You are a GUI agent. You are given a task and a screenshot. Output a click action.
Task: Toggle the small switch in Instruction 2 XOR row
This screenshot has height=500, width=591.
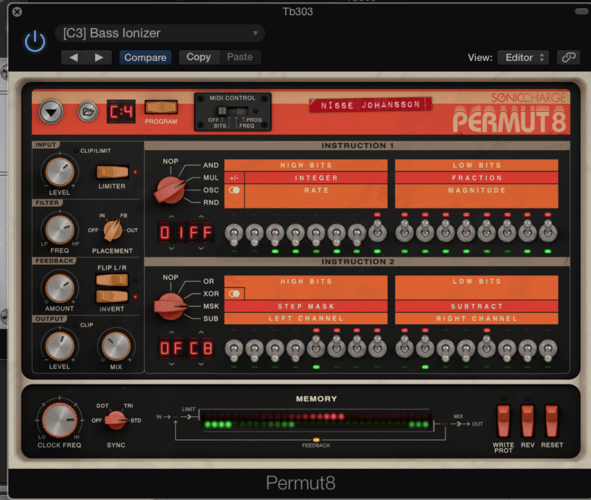pos(234,294)
